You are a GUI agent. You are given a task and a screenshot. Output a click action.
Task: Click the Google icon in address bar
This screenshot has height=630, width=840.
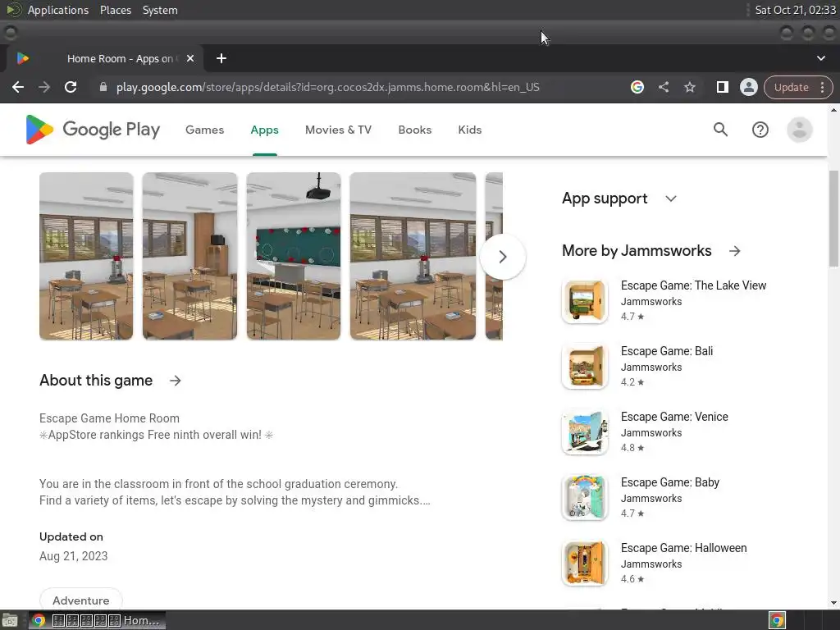[x=637, y=87]
